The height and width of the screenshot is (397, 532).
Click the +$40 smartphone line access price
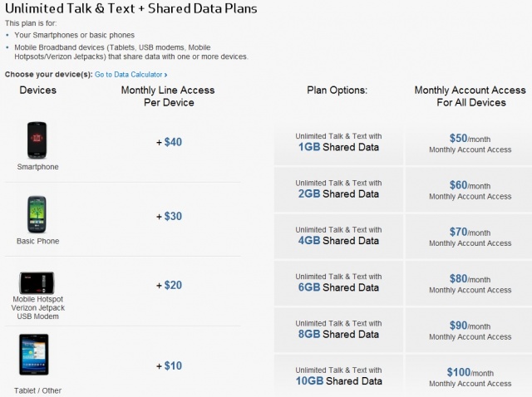point(169,142)
